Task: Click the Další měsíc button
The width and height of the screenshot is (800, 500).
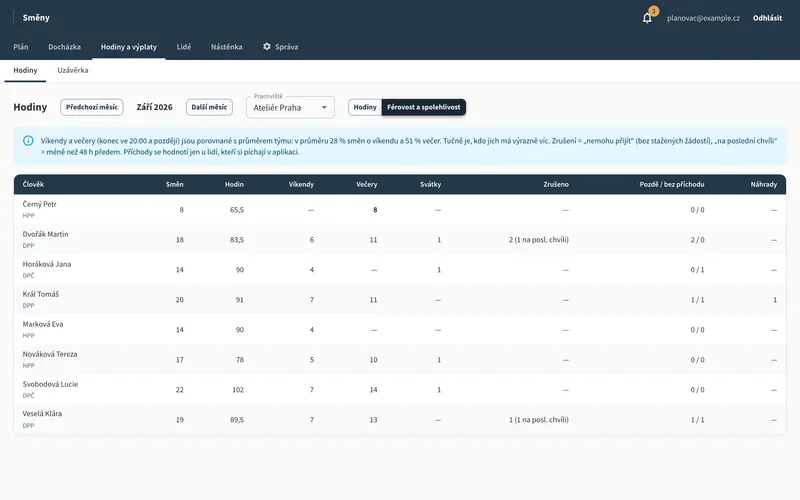Action: click(x=209, y=107)
